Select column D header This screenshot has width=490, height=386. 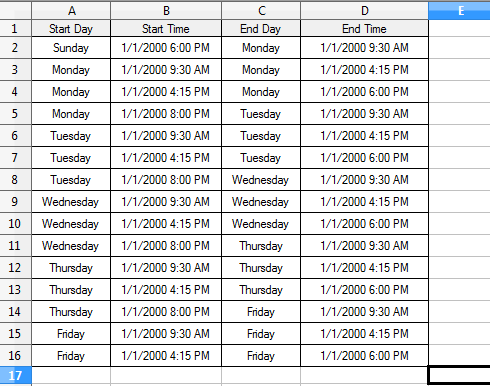(x=364, y=11)
